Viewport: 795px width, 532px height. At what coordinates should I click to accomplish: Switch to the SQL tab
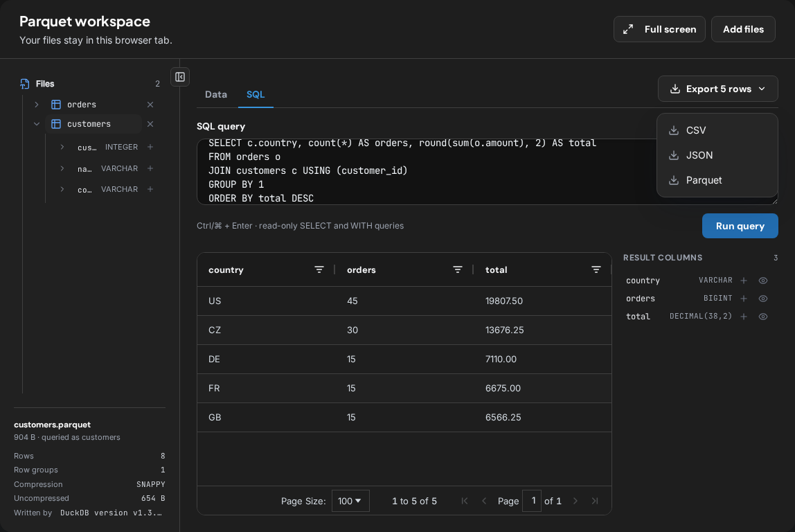[256, 94]
